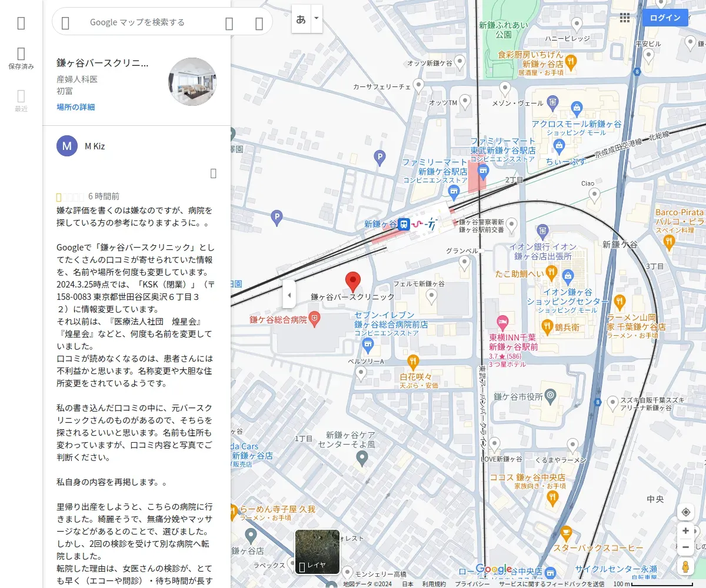706x588 pixels.
Task: Select the スターバックスコーヒー cafe marker
Action: pyautogui.click(x=565, y=533)
